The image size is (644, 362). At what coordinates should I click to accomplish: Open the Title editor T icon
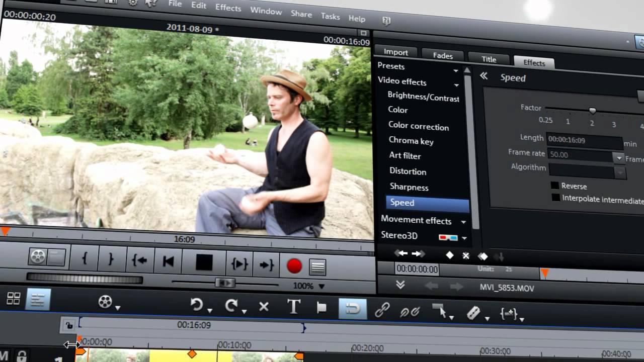tap(293, 307)
